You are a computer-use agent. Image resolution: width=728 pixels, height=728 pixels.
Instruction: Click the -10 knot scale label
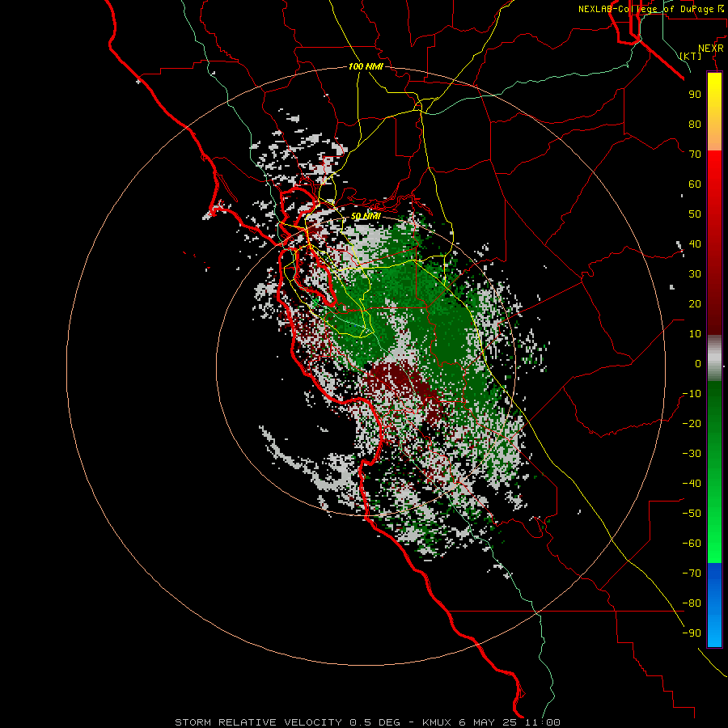692,394
